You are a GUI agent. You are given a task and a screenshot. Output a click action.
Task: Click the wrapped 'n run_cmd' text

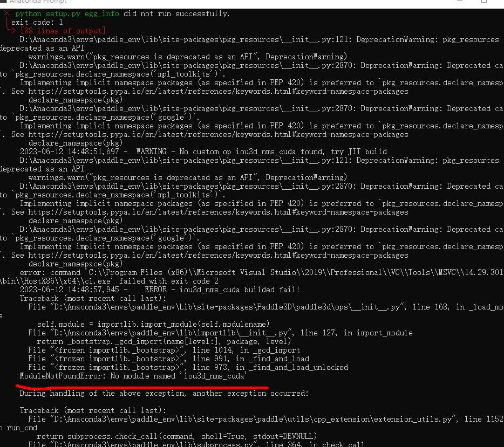pyautogui.click(x=19, y=428)
